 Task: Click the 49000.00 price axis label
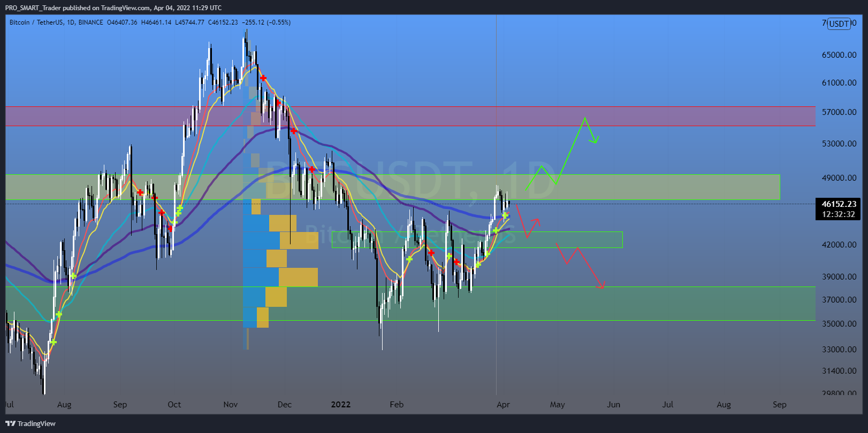pos(839,177)
